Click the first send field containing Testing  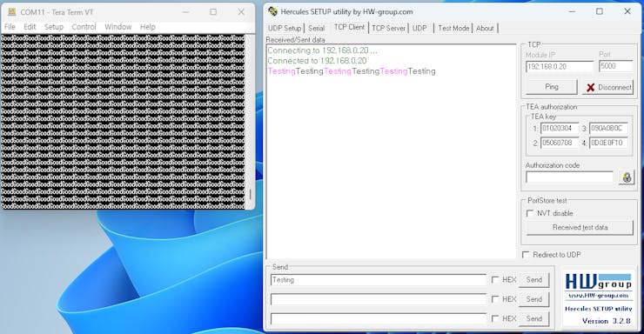tap(379, 280)
